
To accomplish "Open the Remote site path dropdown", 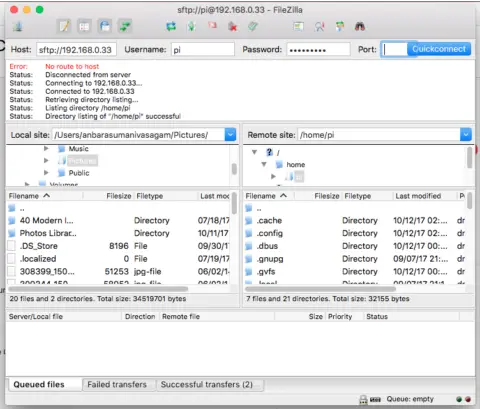I will click(466, 135).
